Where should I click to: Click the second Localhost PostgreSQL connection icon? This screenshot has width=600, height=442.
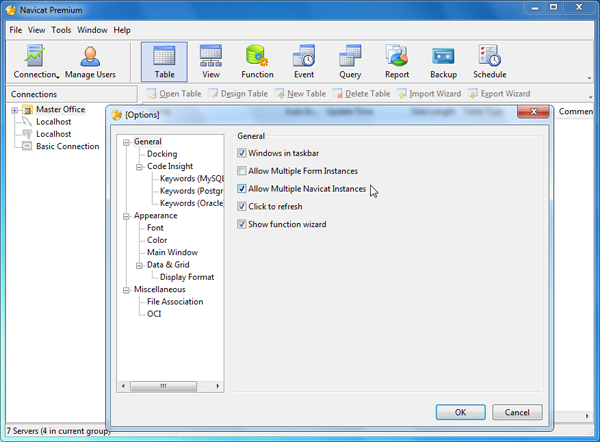click(27, 134)
